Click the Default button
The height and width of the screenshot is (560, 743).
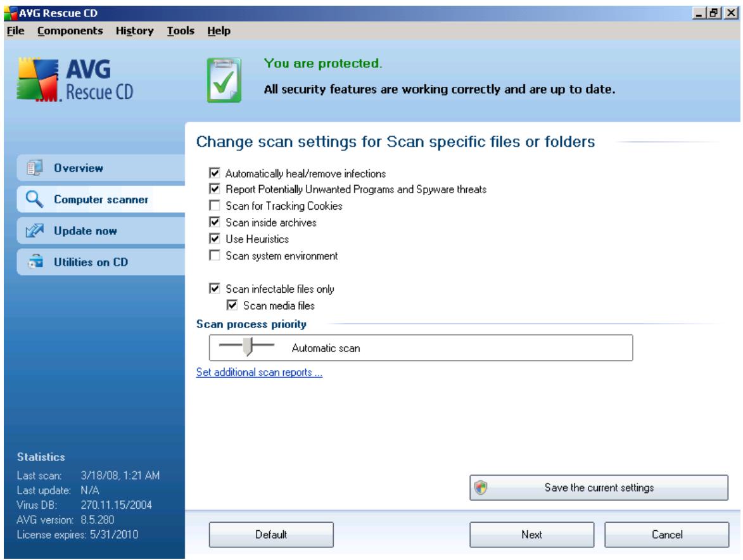click(271, 535)
